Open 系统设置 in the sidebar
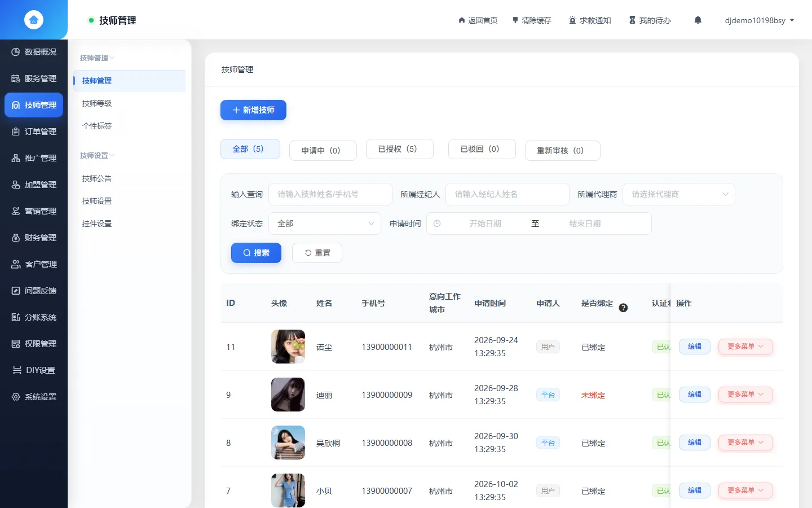 34,397
